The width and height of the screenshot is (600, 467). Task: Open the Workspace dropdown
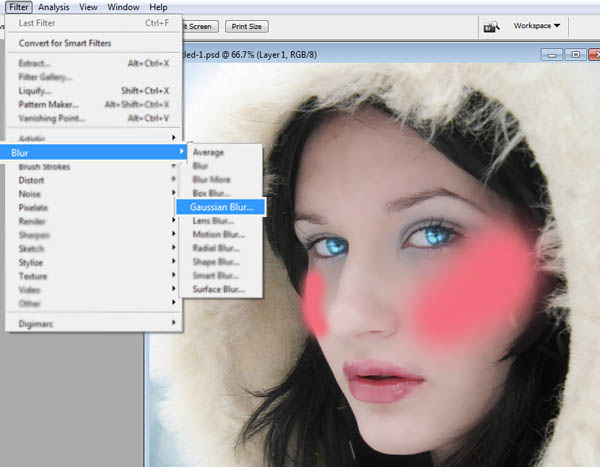537,25
